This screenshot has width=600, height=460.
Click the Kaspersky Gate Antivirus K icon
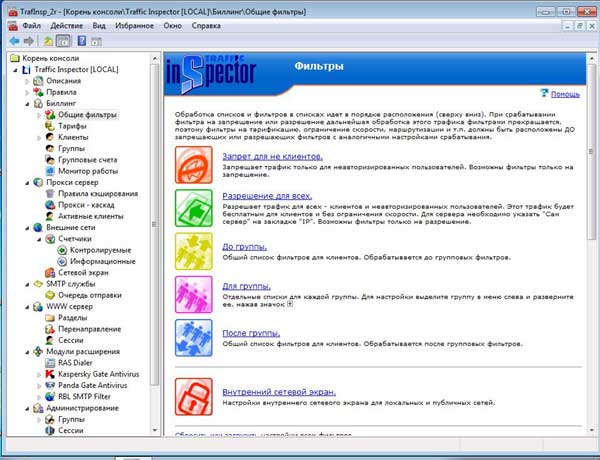(x=50, y=374)
